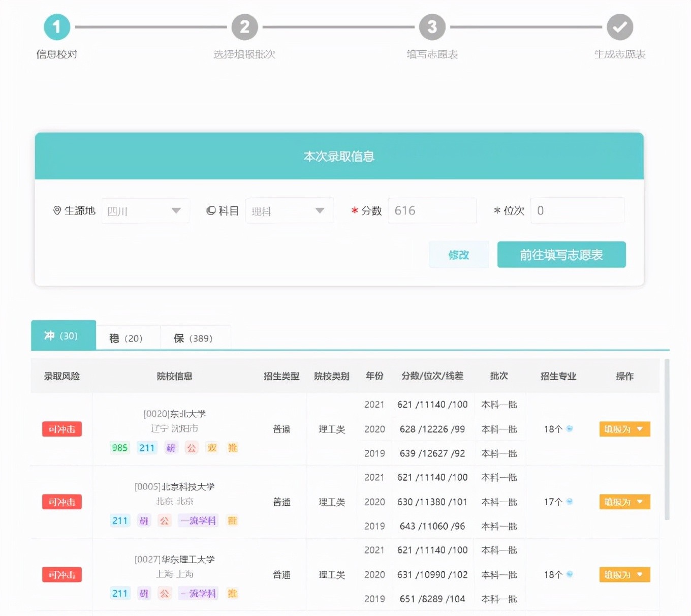The height and width of the screenshot is (616, 691).
Task: Expand 填报为 dropdown for 东北大学
Action: tap(624, 429)
